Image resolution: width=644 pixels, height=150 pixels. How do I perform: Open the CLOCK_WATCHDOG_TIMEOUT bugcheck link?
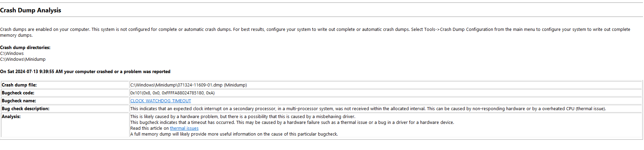point(160,101)
